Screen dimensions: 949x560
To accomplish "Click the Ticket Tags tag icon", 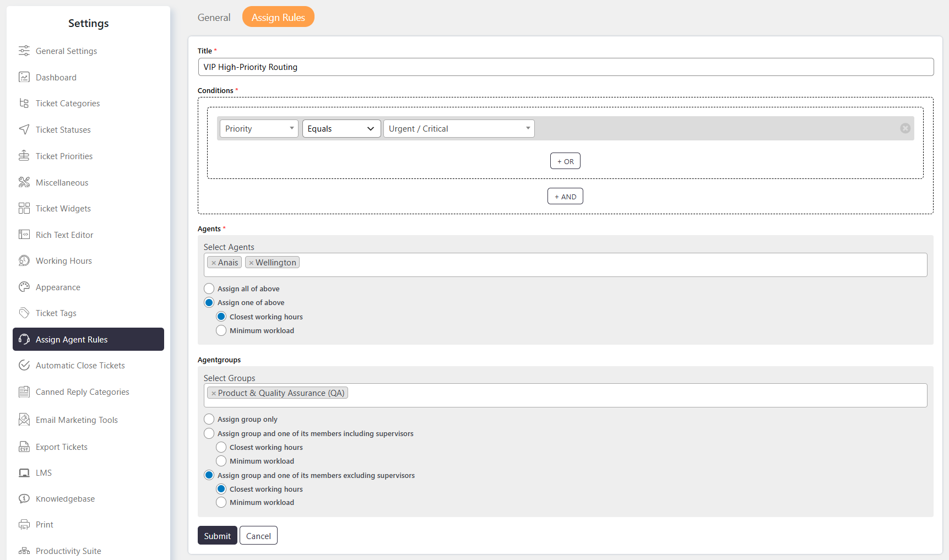I will point(24,313).
